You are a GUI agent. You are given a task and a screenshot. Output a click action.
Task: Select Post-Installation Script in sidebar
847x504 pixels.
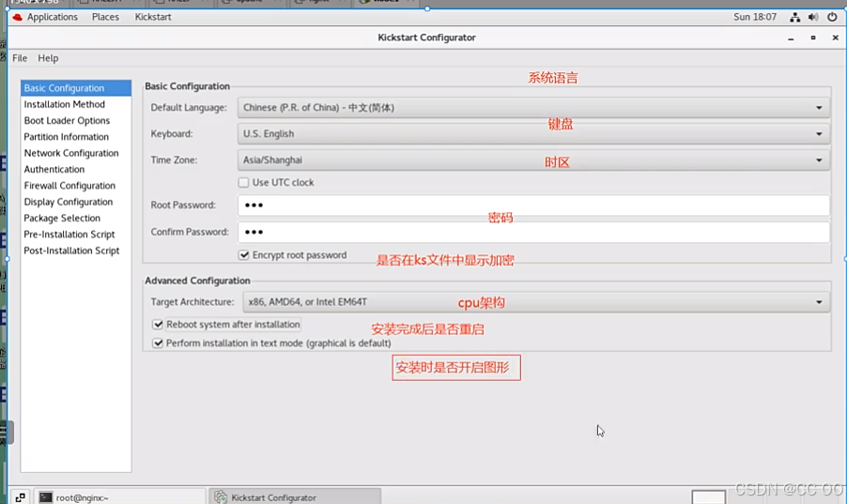[x=76, y=251]
